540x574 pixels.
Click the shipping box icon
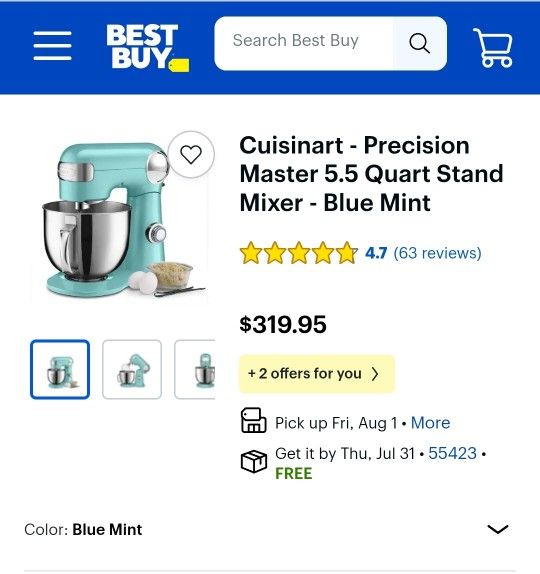253,461
